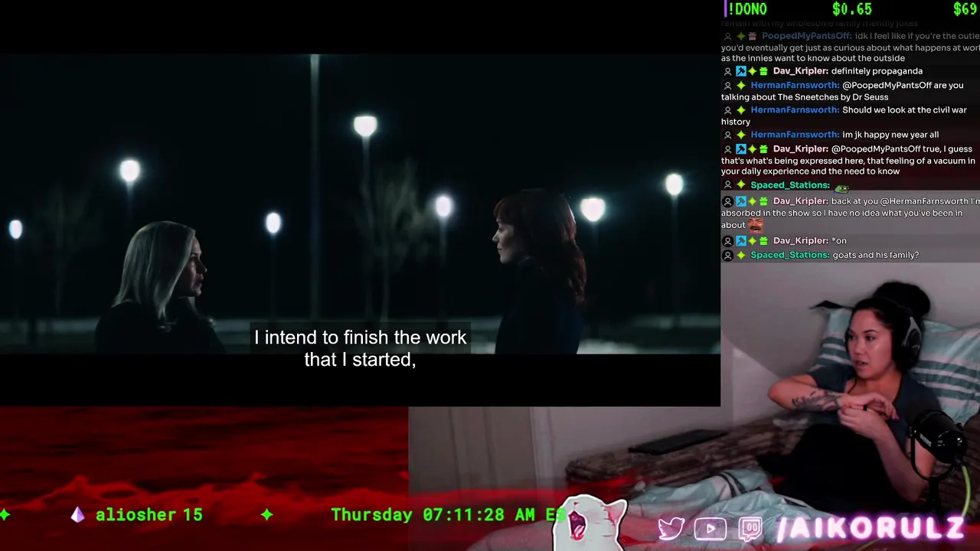This screenshot has height=551, width=980.
Task: Click the YouTube play icon in overlay
Action: pos(710,529)
